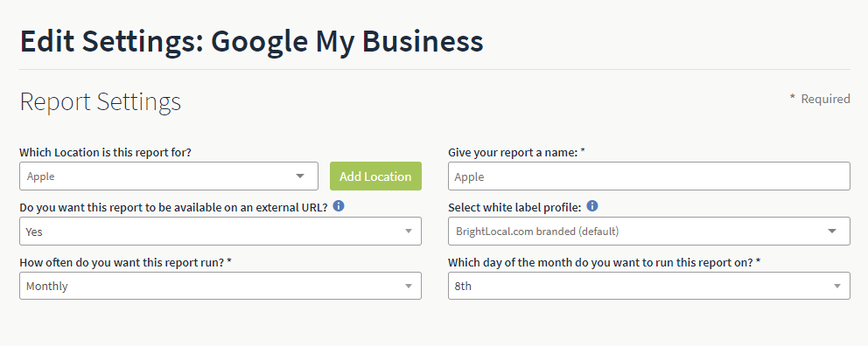The height and width of the screenshot is (346, 868).
Task: Open the Location dropdown showing Apple
Action: 169,176
